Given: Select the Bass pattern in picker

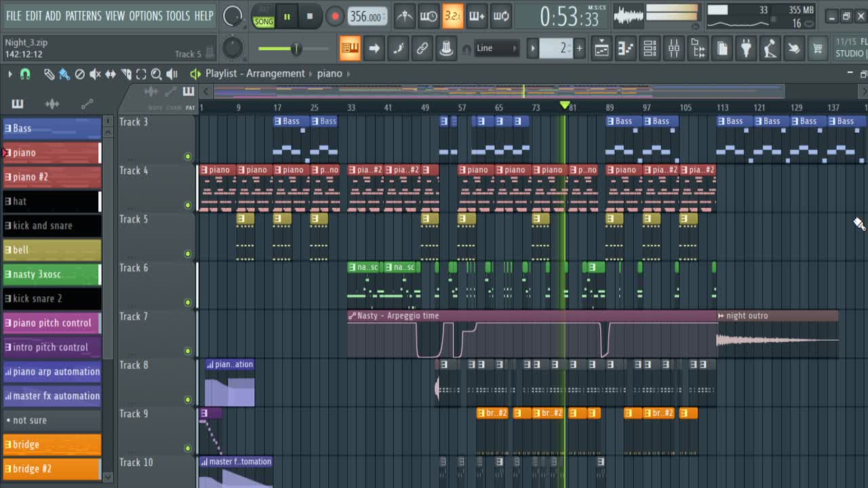Looking at the screenshot, I should pos(52,128).
